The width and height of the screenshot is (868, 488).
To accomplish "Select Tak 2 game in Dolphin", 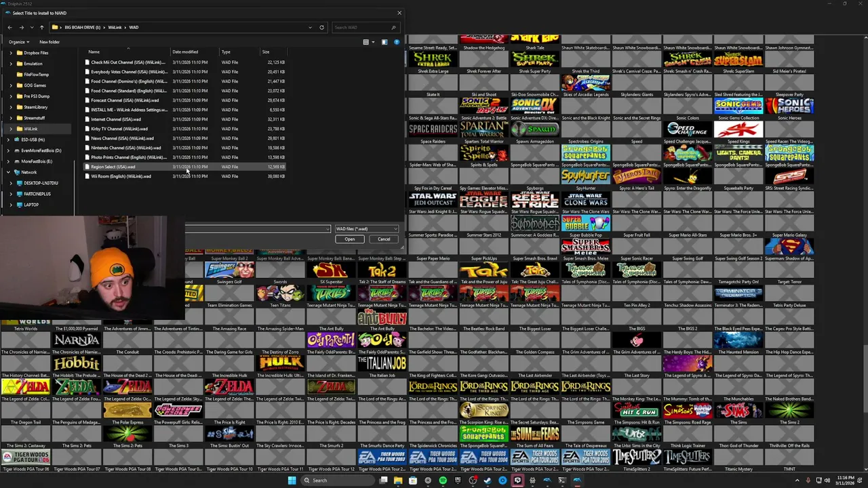I will coord(382,273).
